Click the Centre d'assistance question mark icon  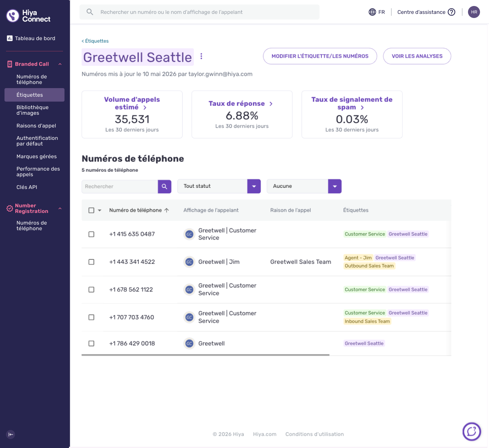451,12
